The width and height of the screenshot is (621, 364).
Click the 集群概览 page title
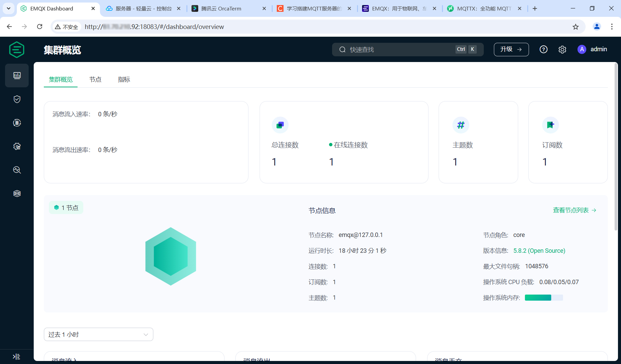[x=62, y=50]
